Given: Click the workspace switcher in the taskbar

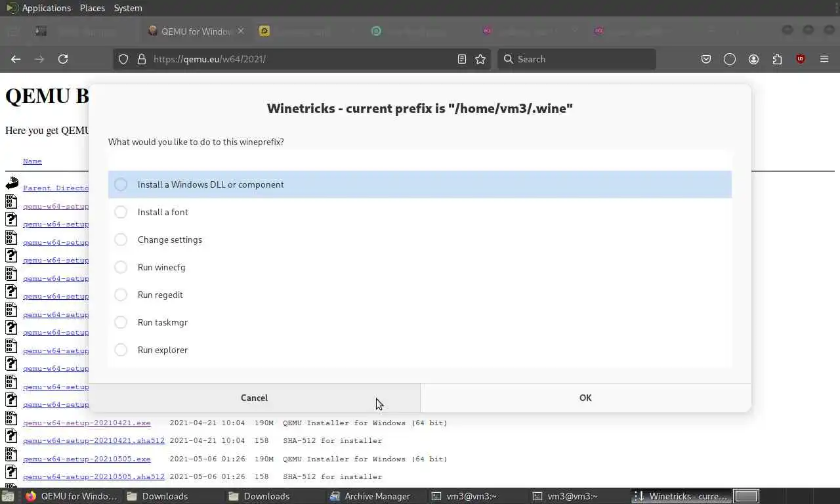Looking at the screenshot, I should click(746, 496).
